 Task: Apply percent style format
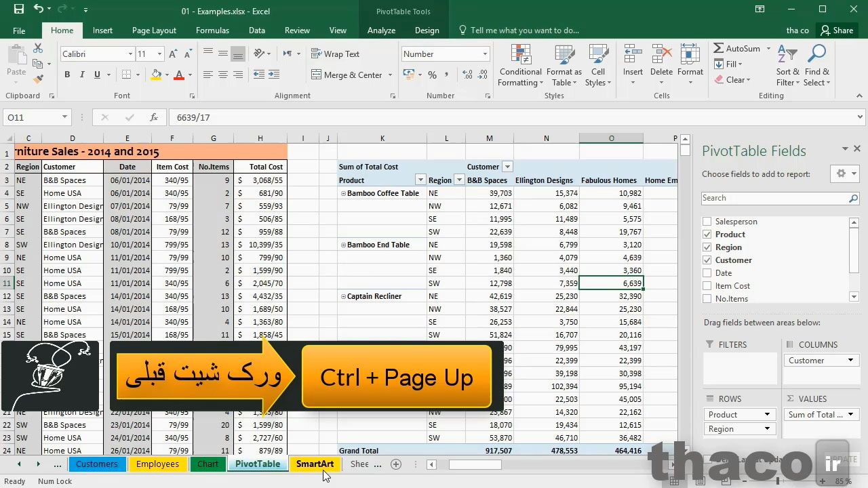coord(432,75)
